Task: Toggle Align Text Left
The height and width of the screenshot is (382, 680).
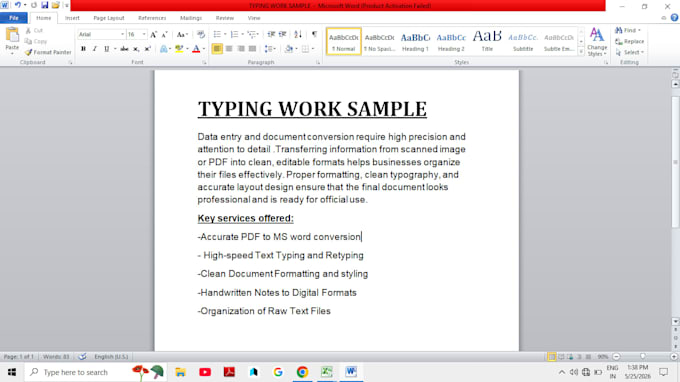Action: tap(217, 49)
